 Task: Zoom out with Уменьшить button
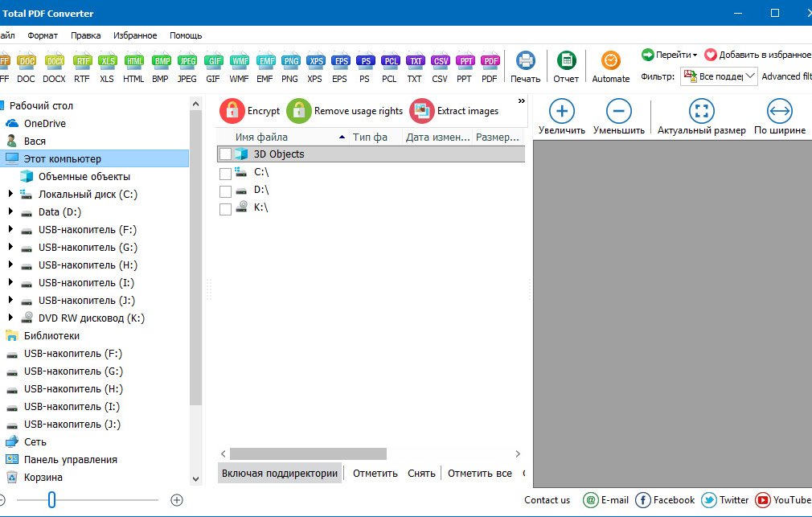pyautogui.click(x=619, y=117)
